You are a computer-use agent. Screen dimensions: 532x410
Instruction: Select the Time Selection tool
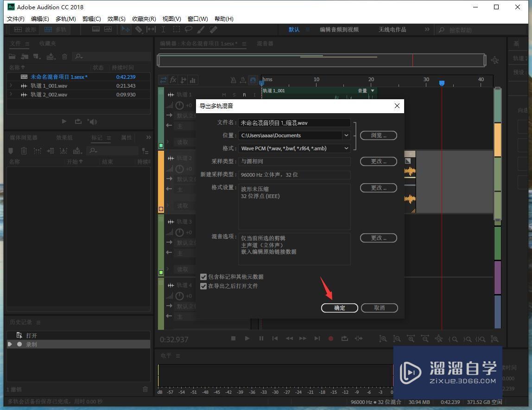(x=163, y=30)
